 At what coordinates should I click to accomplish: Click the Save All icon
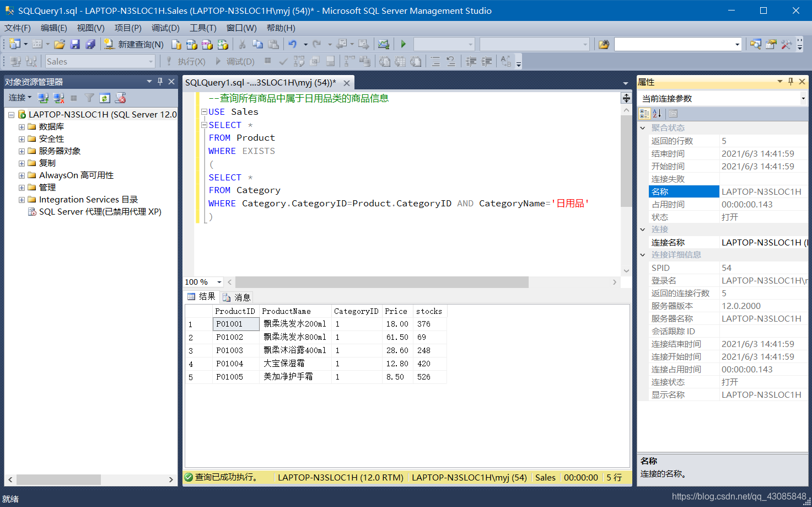point(90,44)
